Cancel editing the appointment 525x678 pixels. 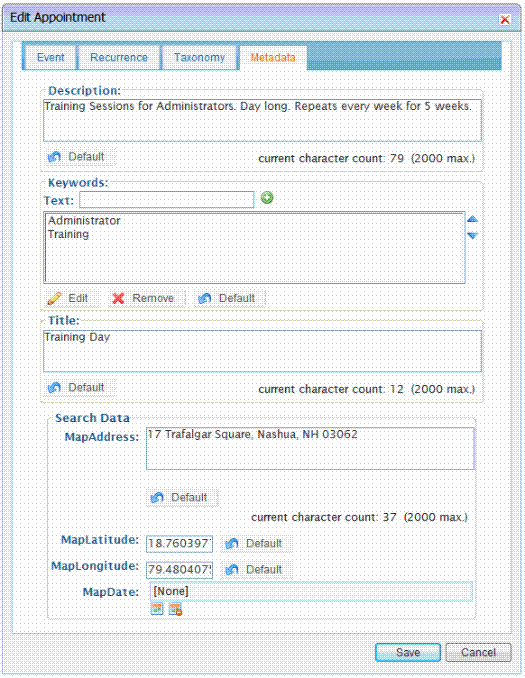pyautogui.click(x=478, y=652)
